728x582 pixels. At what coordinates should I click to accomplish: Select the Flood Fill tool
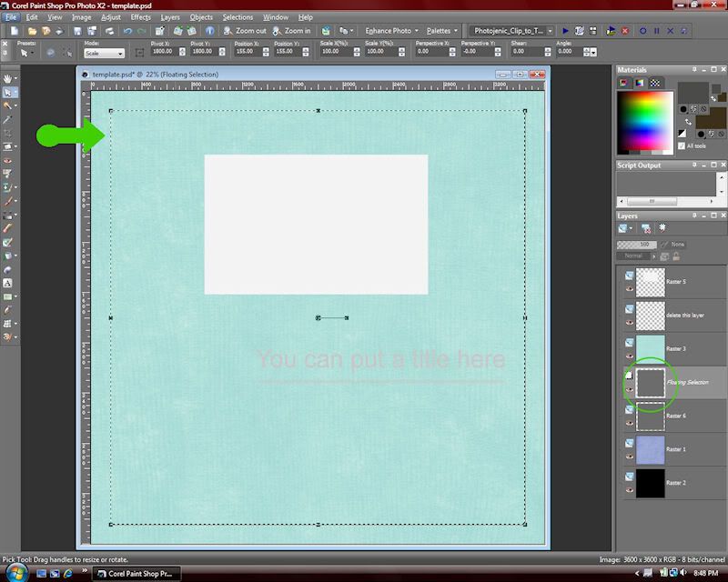click(x=7, y=256)
